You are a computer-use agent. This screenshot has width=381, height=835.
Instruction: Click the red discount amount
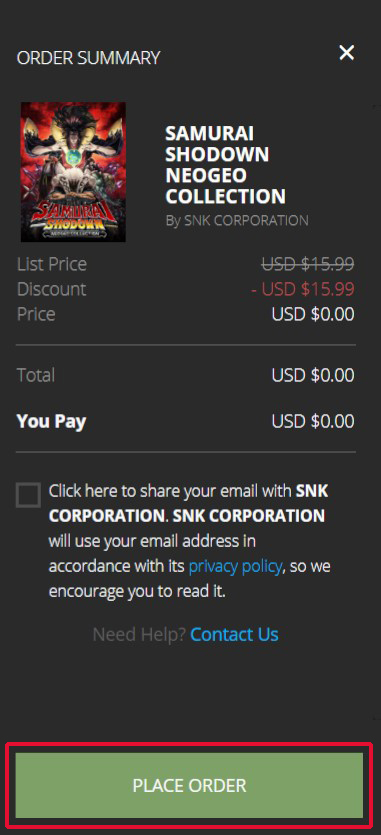pos(303,289)
